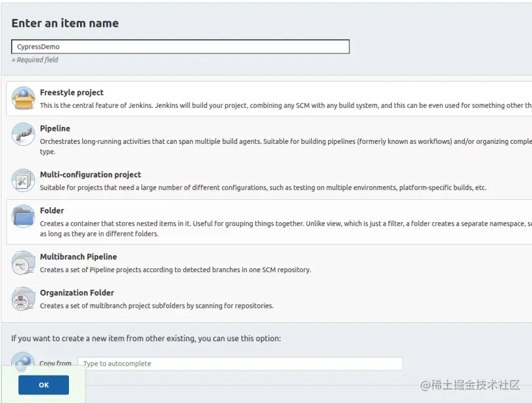The image size is (532, 403).
Task: Select the Multi-configuration project title
Action: click(x=90, y=174)
